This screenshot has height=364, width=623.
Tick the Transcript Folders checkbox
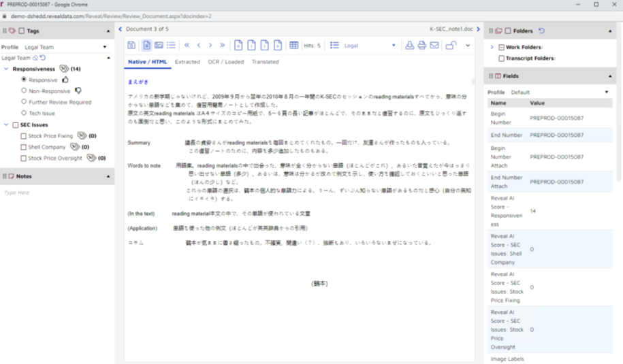coord(502,59)
